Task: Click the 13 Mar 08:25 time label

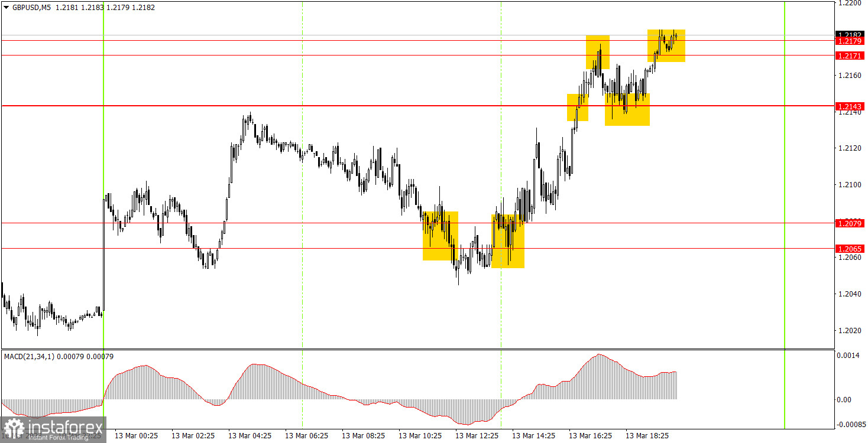Action: click(364, 436)
